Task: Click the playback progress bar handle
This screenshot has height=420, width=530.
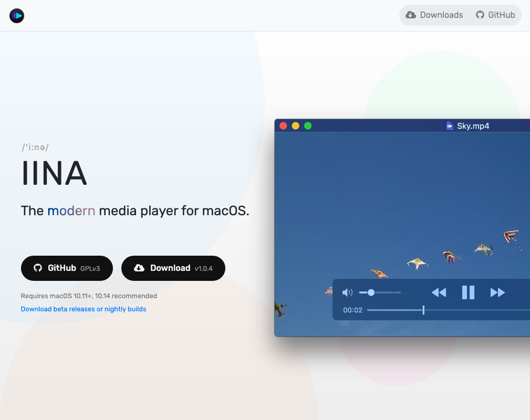Action: tap(423, 310)
